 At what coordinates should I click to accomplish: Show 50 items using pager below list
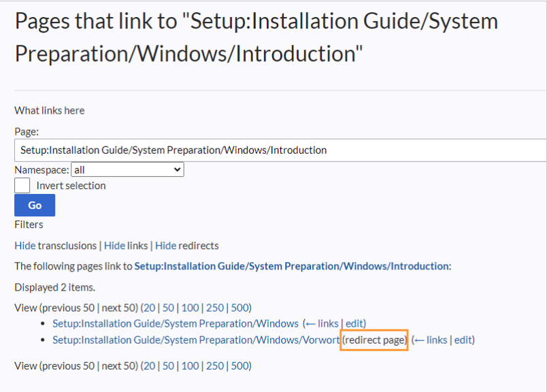pyautogui.click(x=167, y=365)
